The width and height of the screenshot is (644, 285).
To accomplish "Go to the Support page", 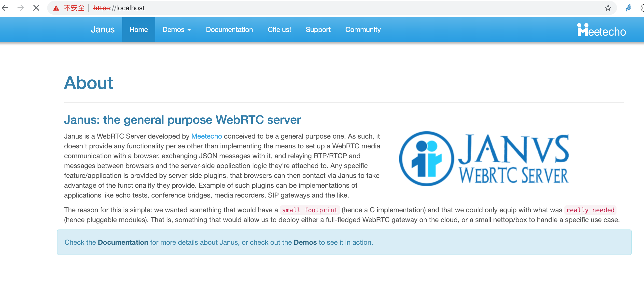I will point(318,29).
